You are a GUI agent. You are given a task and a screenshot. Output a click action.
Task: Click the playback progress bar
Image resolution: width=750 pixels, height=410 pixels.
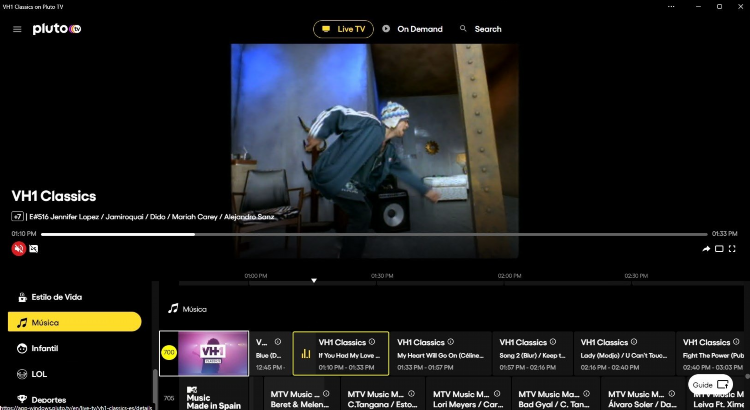[374, 234]
